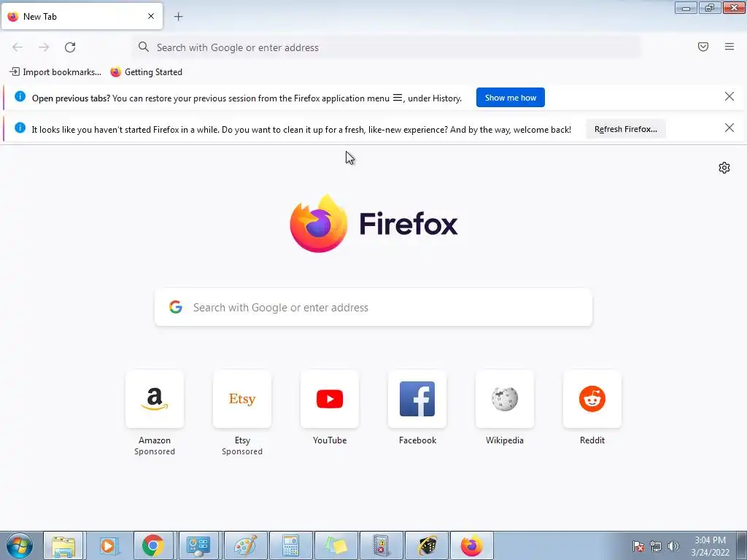Focus the center Google search box
Screen dimensions: 747x560
point(373,307)
